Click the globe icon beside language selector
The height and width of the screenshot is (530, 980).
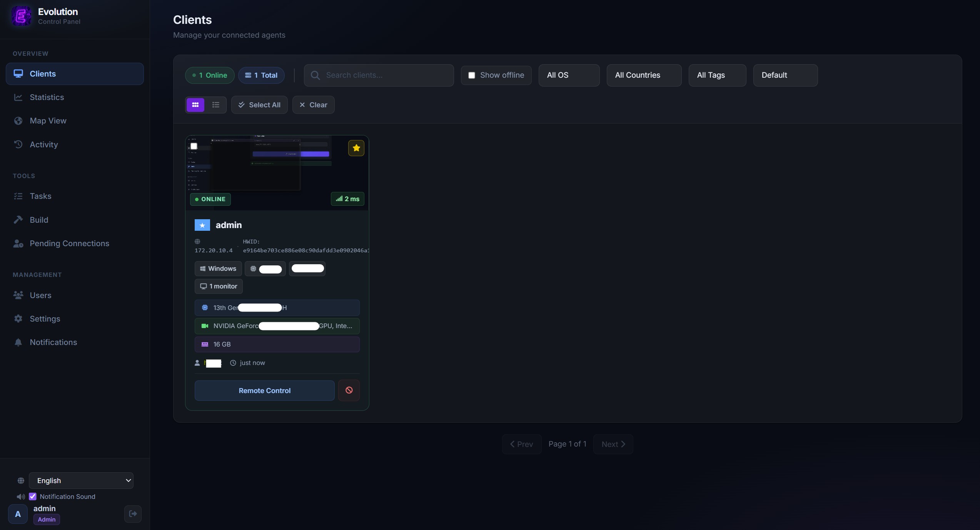point(21,481)
